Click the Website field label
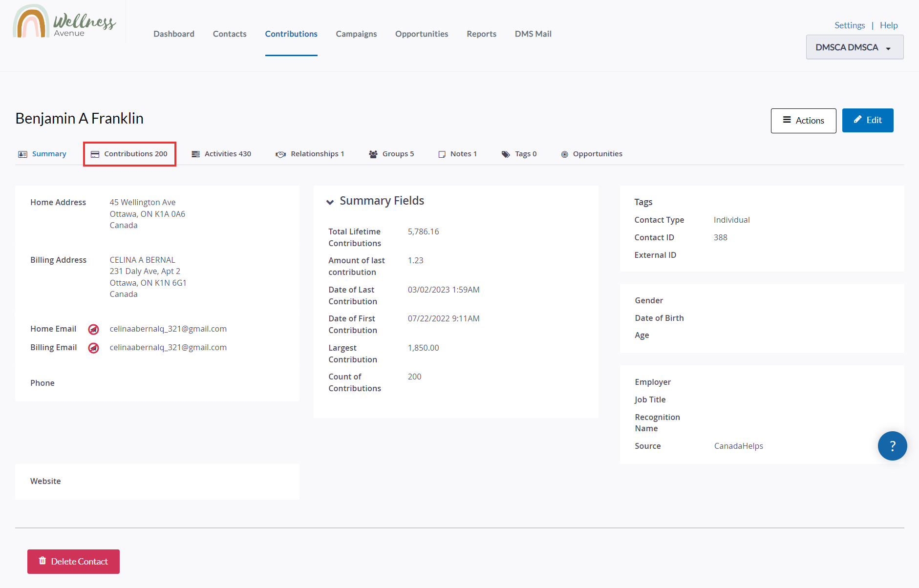This screenshot has height=588, width=919. point(45,481)
